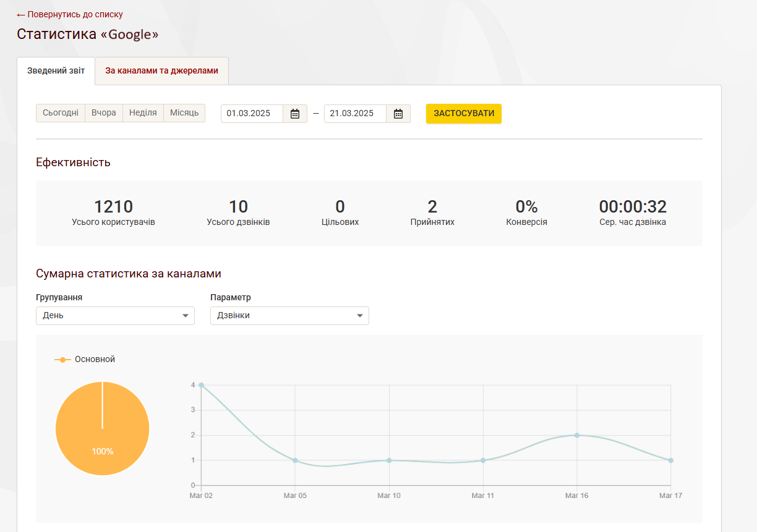The image size is (757, 532).
Task: Click the Сумарна статистика за каналами heading
Action: (x=129, y=274)
